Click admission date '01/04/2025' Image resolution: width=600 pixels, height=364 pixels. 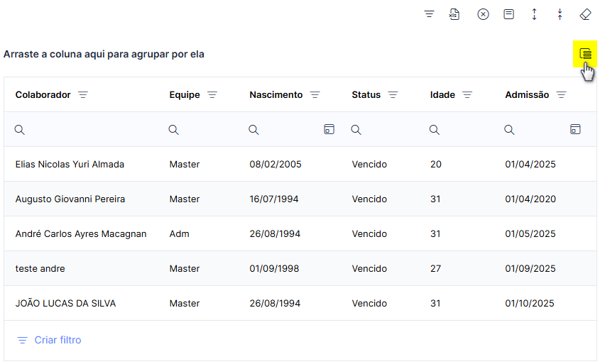tap(530, 165)
